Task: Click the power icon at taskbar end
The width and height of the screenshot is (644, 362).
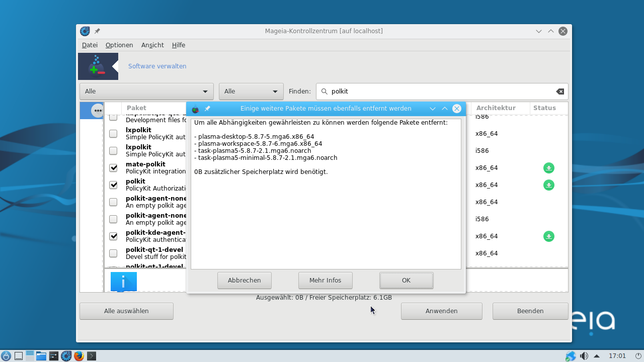Action: click(639, 356)
